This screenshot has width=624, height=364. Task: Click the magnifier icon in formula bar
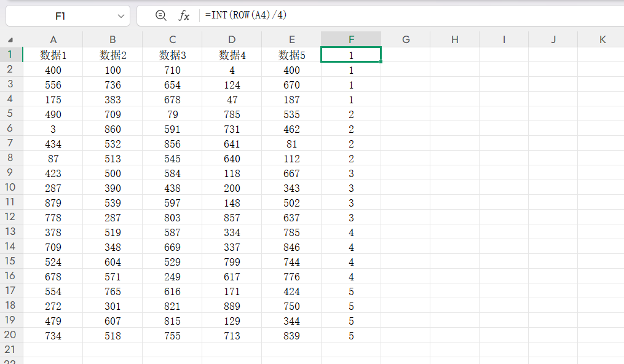[x=161, y=15]
